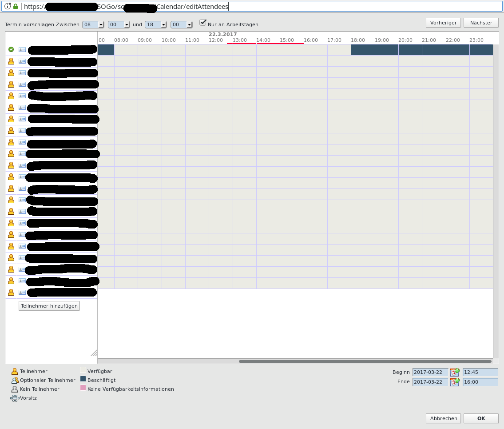Click the Beschäftigt dark blue legend swatch

click(x=83, y=379)
